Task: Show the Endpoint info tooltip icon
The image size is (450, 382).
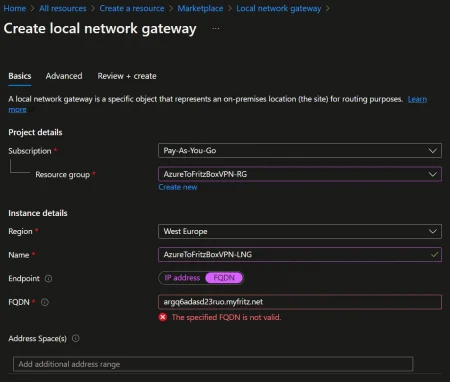Action: 48,278
